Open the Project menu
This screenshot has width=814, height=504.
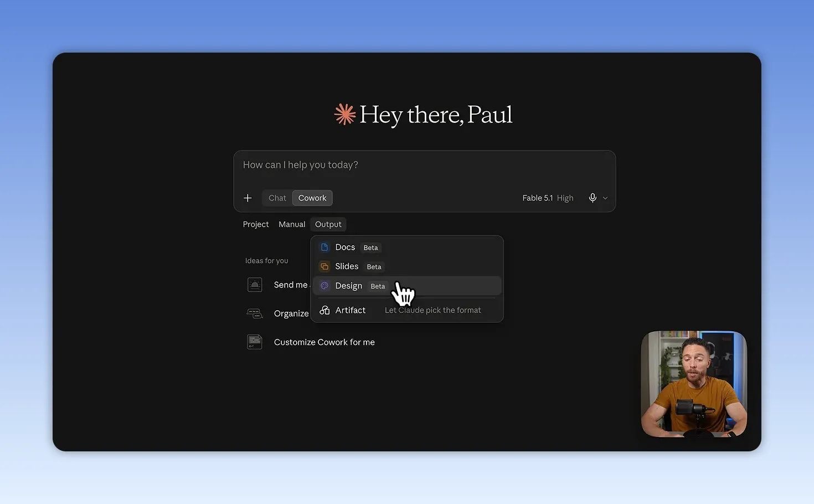(x=256, y=224)
